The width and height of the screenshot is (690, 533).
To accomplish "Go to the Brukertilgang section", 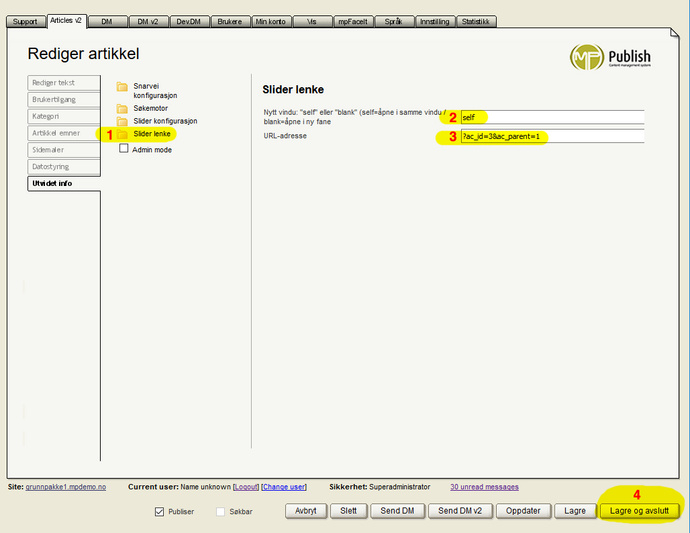I will (64, 100).
